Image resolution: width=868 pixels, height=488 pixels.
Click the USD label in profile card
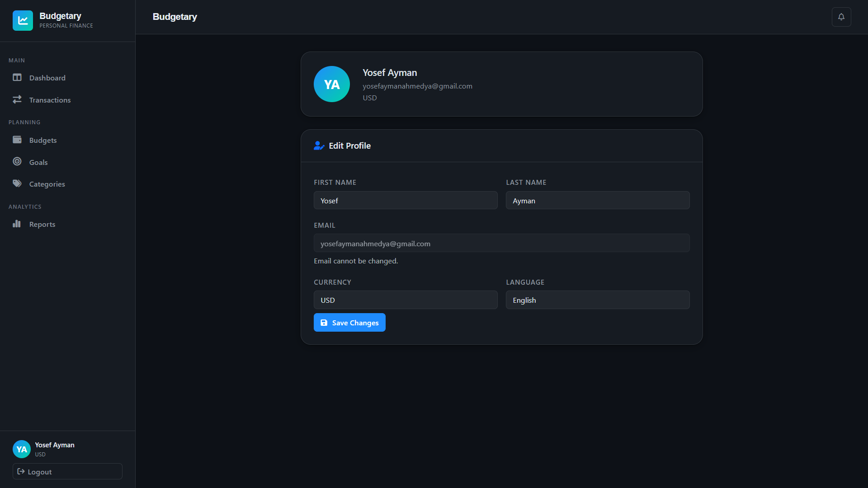pos(370,98)
